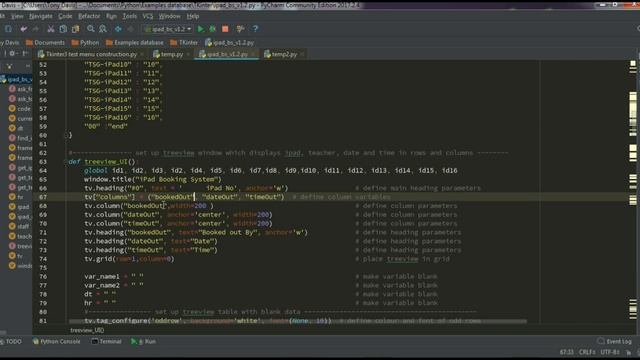Click the Examples database breadcrumb folder
640x360 pixels.
(x=135, y=42)
